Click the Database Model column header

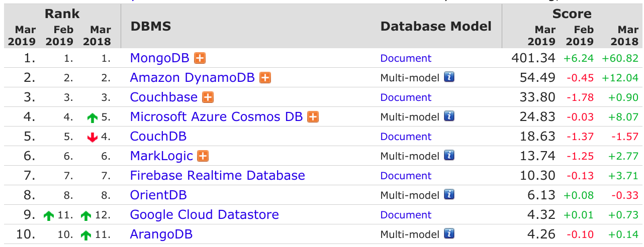(436, 26)
